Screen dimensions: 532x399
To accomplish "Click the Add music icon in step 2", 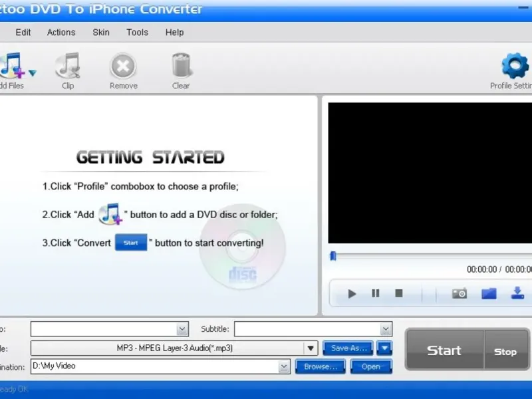I will tap(110, 213).
